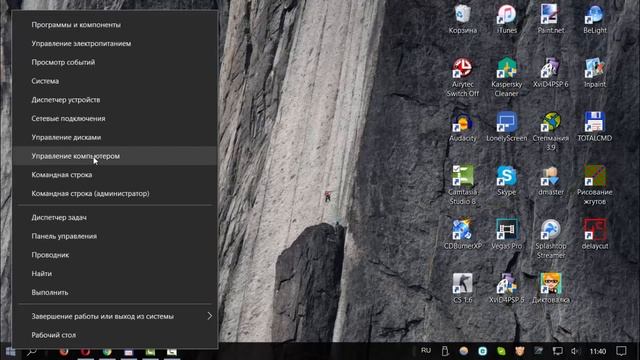Image resolution: width=640 pixels, height=360 pixels.
Task: Click the network monitor tray icon
Action: pos(557,351)
